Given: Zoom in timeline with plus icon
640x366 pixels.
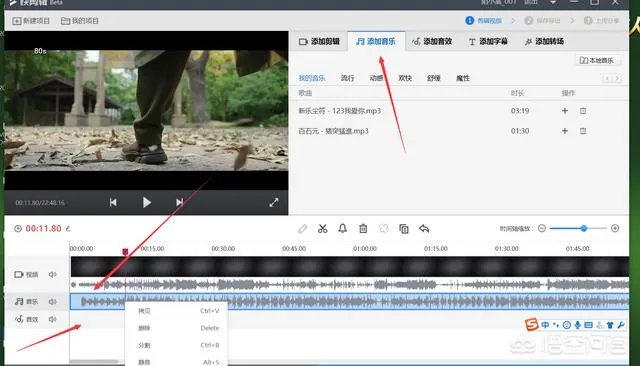Looking at the screenshot, I should click(x=615, y=228).
